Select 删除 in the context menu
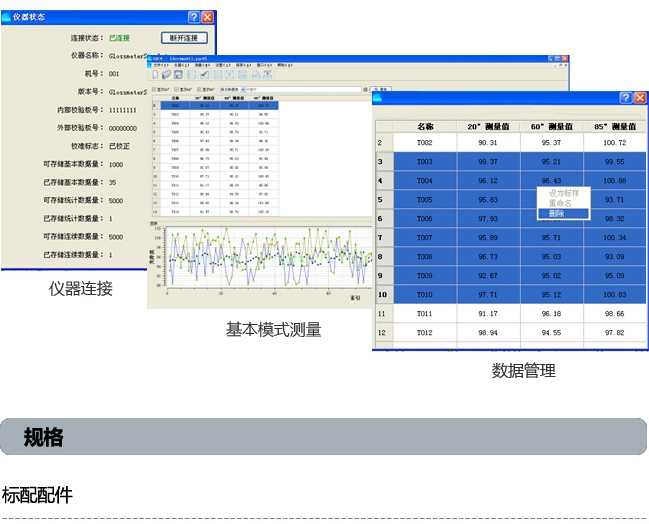This screenshot has height=524, width=649. [x=557, y=213]
